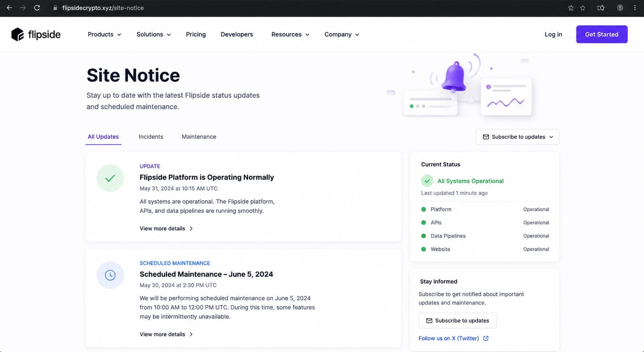Click the clock icon on the Scheduled Maintenance card
This screenshot has height=352, width=644.
(110, 275)
